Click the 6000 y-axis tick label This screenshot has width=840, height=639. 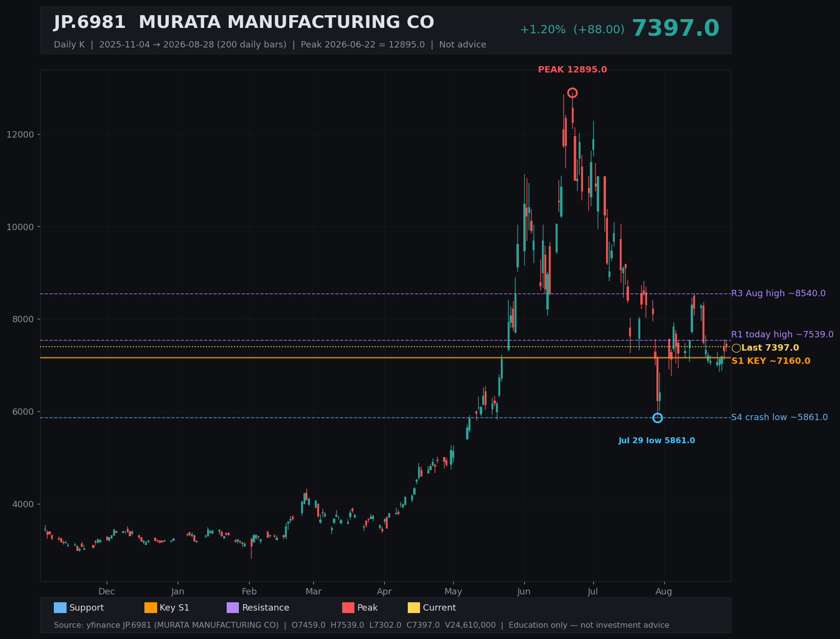point(23,412)
